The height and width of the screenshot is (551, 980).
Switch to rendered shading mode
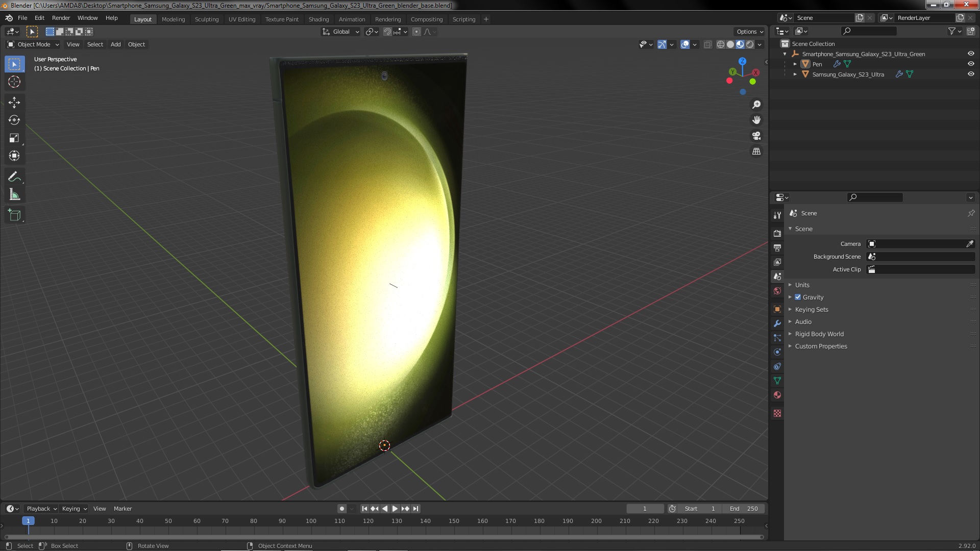pyautogui.click(x=750, y=44)
